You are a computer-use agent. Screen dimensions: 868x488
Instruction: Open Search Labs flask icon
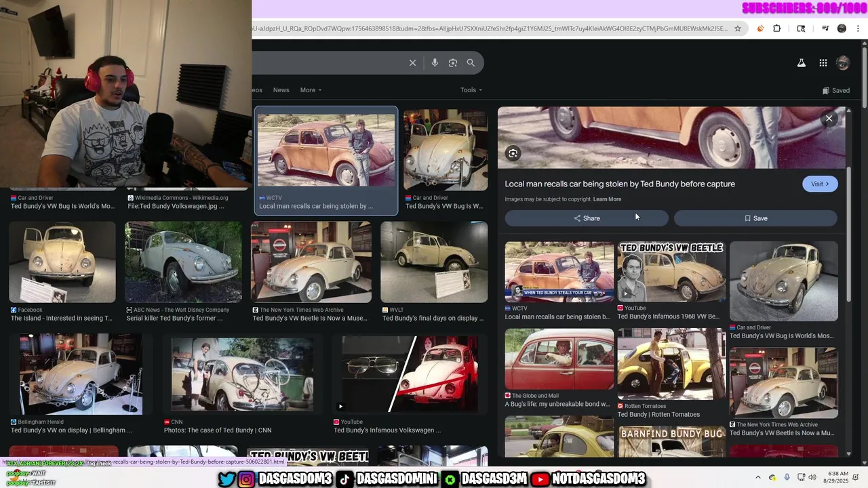pos(801,63)
